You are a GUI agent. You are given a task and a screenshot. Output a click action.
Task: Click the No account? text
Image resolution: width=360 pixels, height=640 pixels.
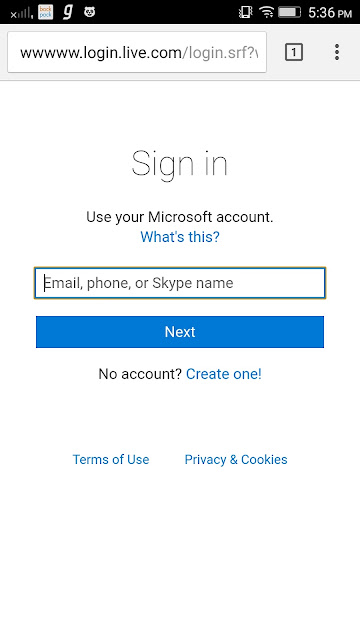140,374
